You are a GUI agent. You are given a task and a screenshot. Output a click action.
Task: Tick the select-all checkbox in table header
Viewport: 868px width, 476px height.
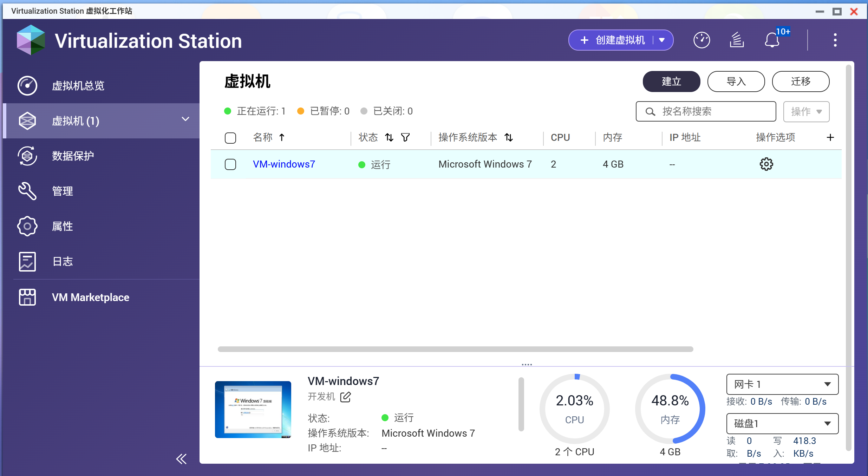coord(230,138)
